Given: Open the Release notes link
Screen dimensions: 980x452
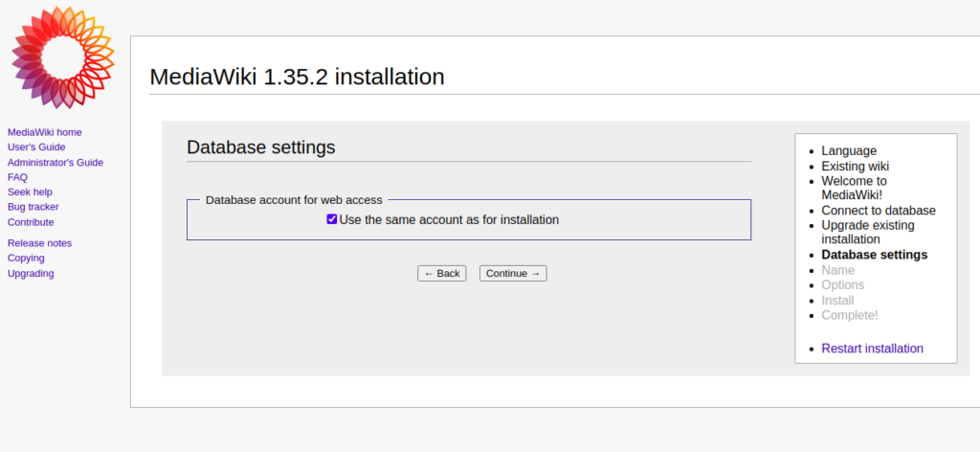Looking at the screenshot, I should point(39,243).
